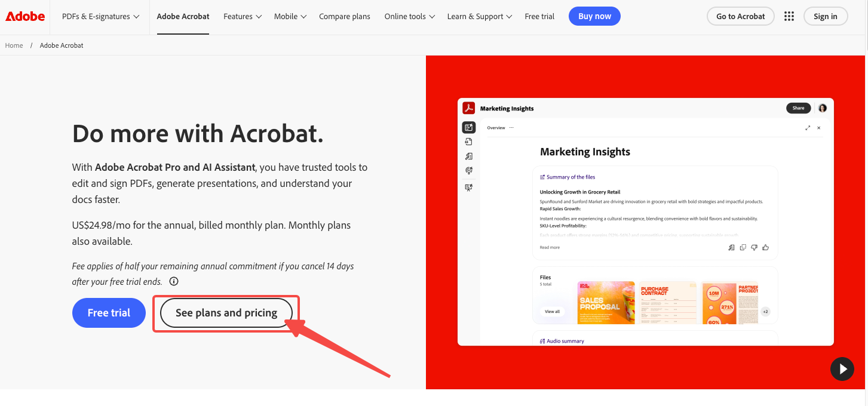Viewport: 868px width, 406px height.
Task: Expand the Mobile dropdown menu
Action: coord(290,17)
